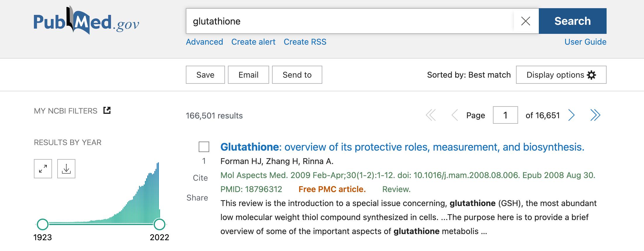Go to the next results page
The image size is (644, 251).
(x=572, y=115)
